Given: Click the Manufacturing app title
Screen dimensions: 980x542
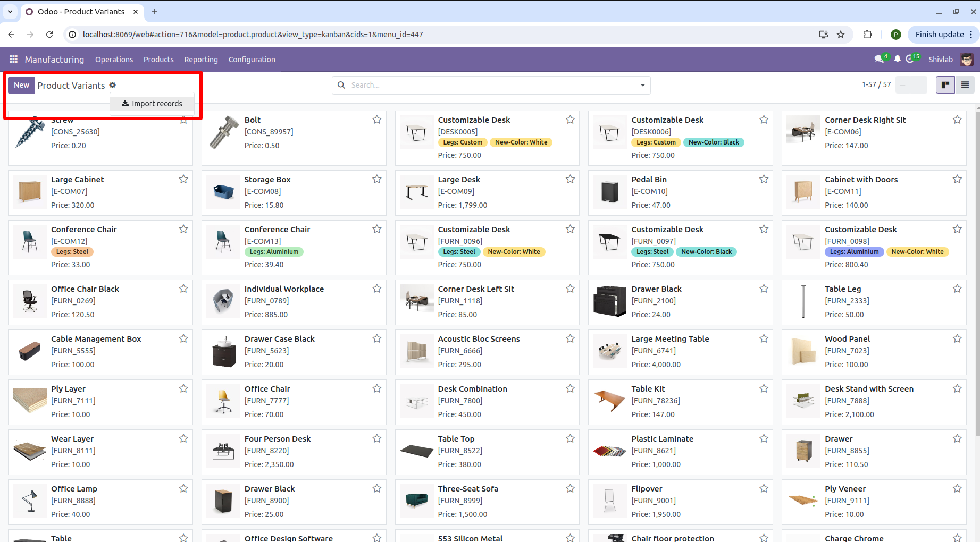Looking at the screenshot, I should coord(54,60).
